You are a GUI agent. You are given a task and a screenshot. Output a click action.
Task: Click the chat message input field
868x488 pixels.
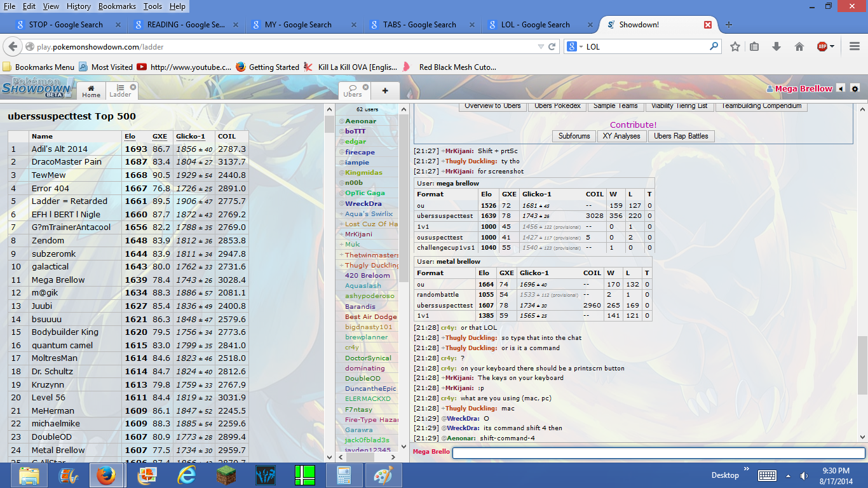point(658,452)
